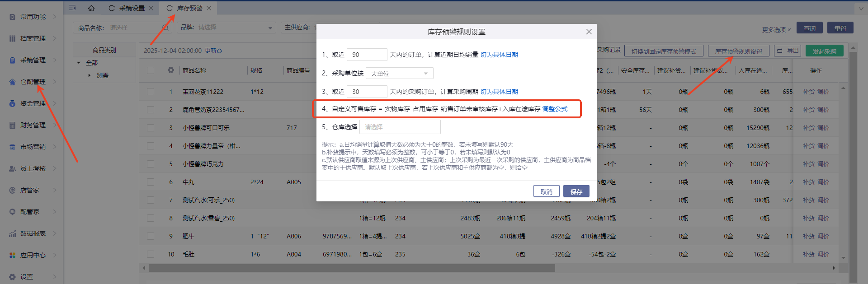Click the 设置 gear icon in sidebar
This screenshot has height=284, width=868.
click(x=12, y=277)
